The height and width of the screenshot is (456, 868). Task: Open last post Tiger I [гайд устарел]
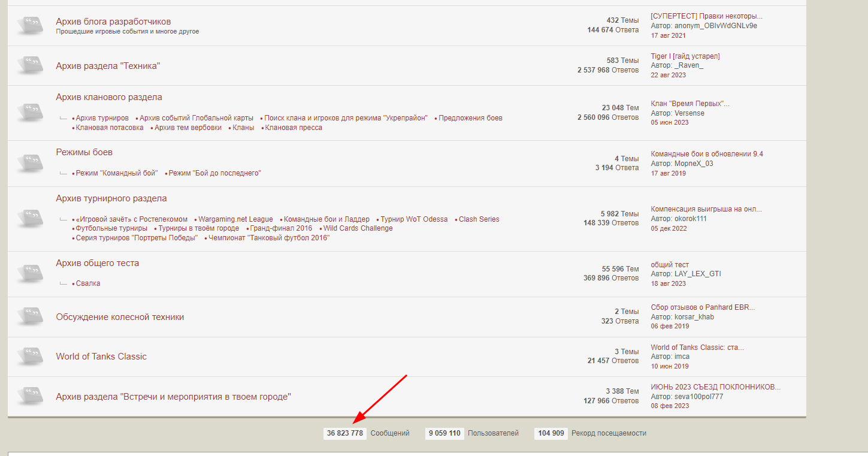685,56
